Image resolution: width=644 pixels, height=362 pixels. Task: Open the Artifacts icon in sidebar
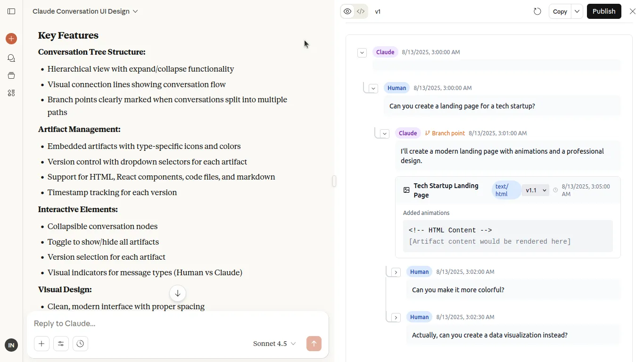[11, 93]
